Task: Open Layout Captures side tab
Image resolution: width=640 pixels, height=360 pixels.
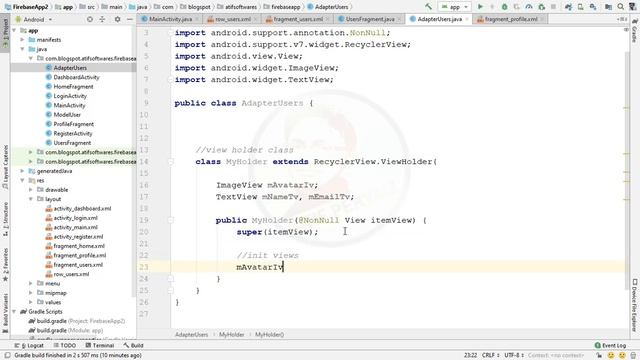Action: (5, 167)
